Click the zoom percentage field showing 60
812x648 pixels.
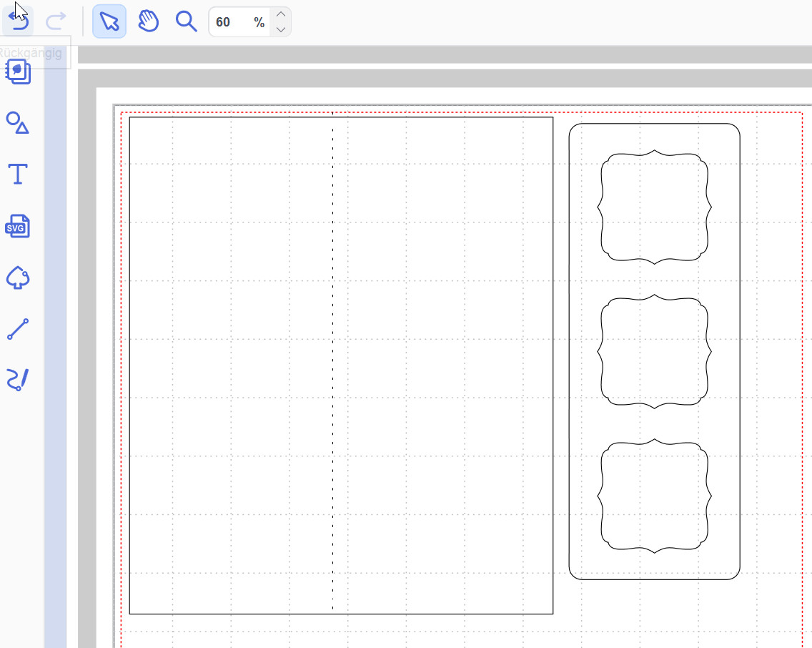click(x=239, y=21)
